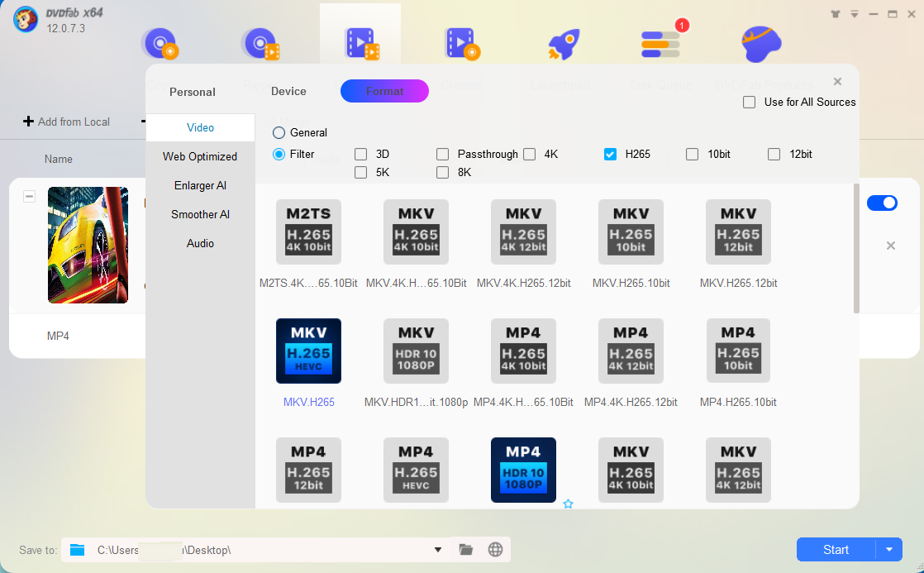Toggle the blue source enable switch
924x573 pixels.
pos(882,203)
